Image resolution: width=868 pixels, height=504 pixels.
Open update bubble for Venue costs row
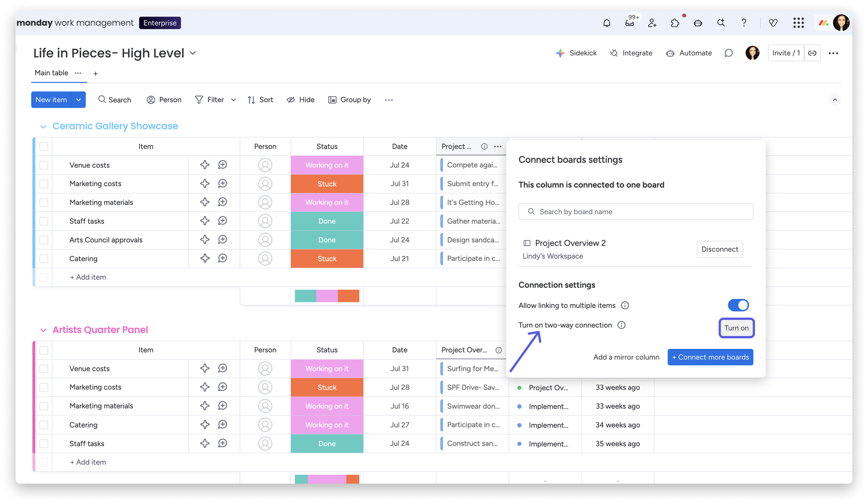(223, 165)
